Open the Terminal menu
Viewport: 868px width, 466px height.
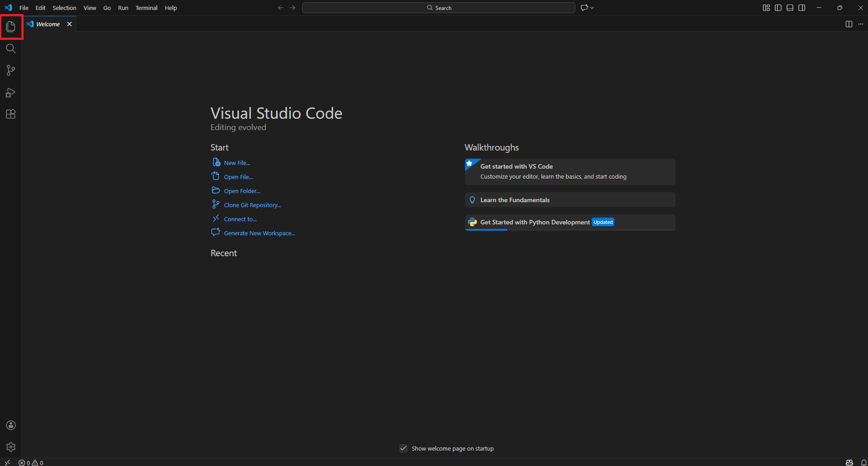(147, 8)
